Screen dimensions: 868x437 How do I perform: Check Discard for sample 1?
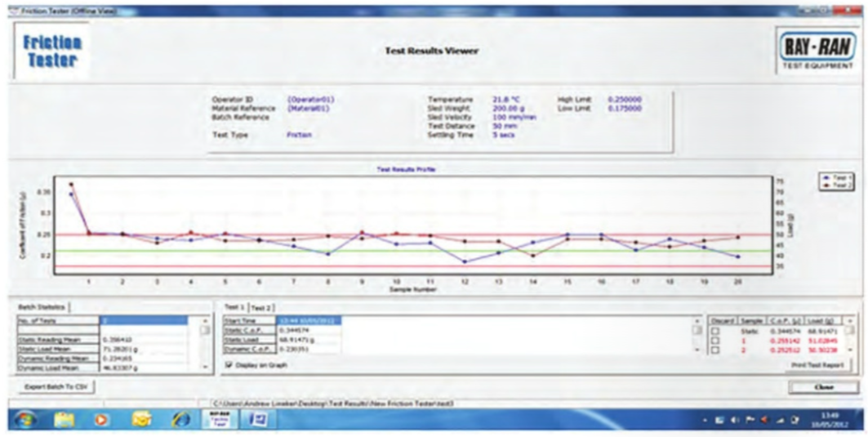[x=714, y=341]
